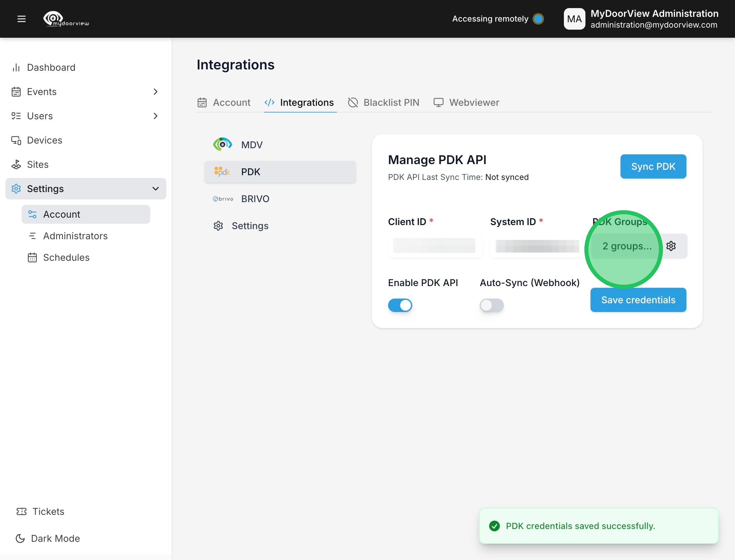Select the PDK integration logo
Viewport: 735px width, 560px height.
[x=222, y=172]
